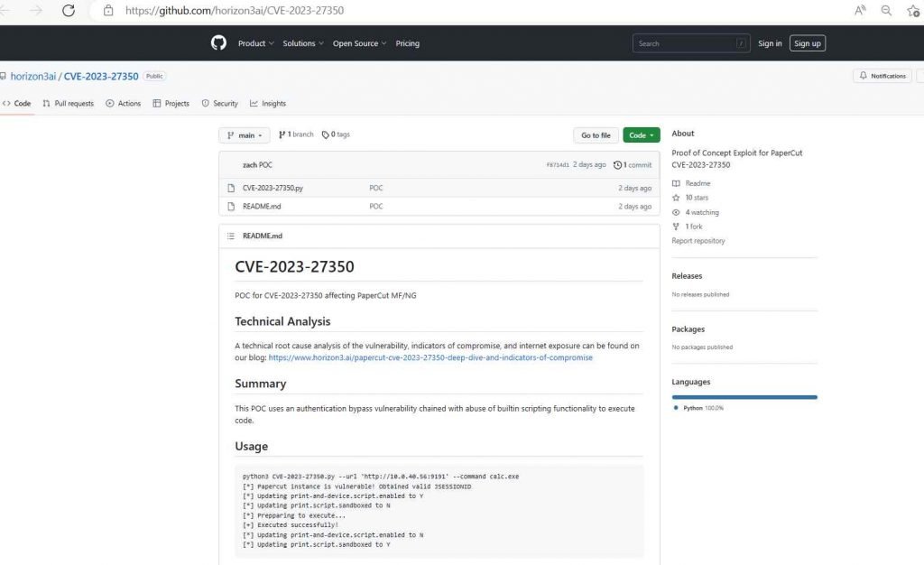Click the eye icon next to 4 watching

pyautogui.click(x=676, y=212)
